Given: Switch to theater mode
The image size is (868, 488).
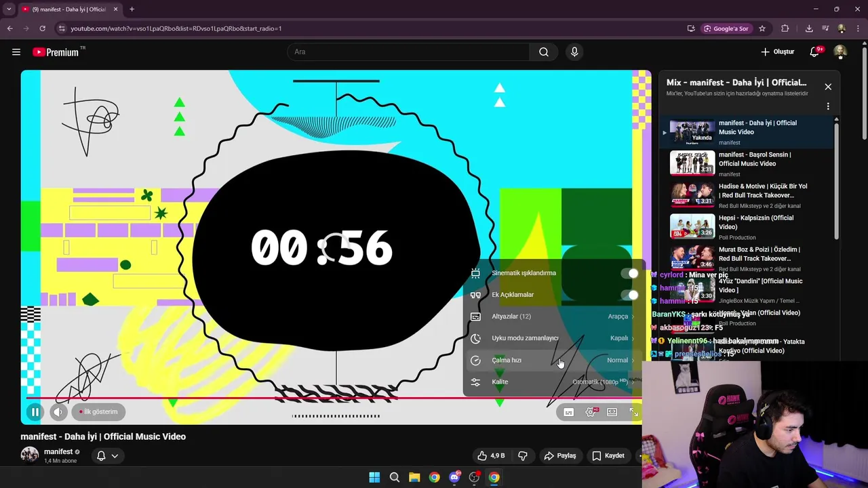Looking at the screenshot, I should pyautogui.click(x=612, y=412).
